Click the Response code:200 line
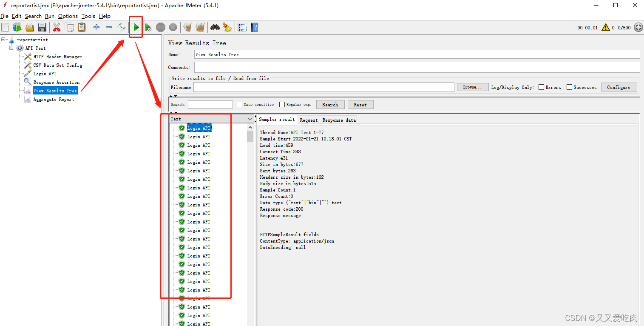Screen dimensions: 644x326 (281, 209)
